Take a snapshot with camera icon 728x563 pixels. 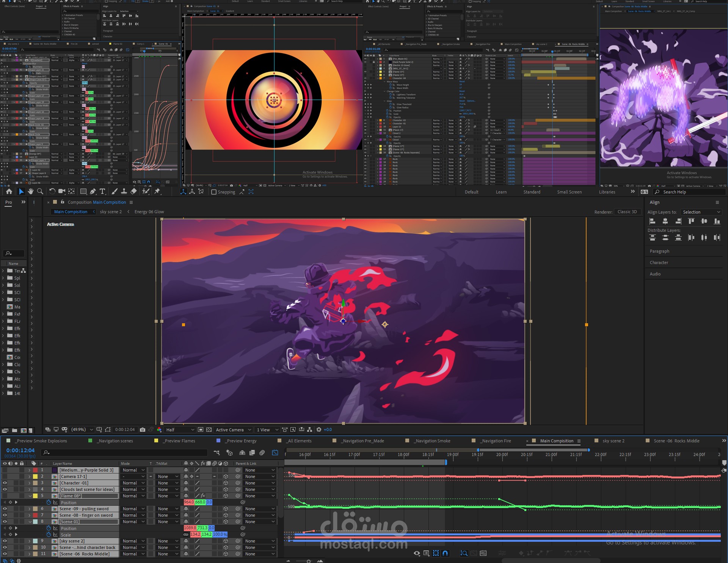pos(143,429)
